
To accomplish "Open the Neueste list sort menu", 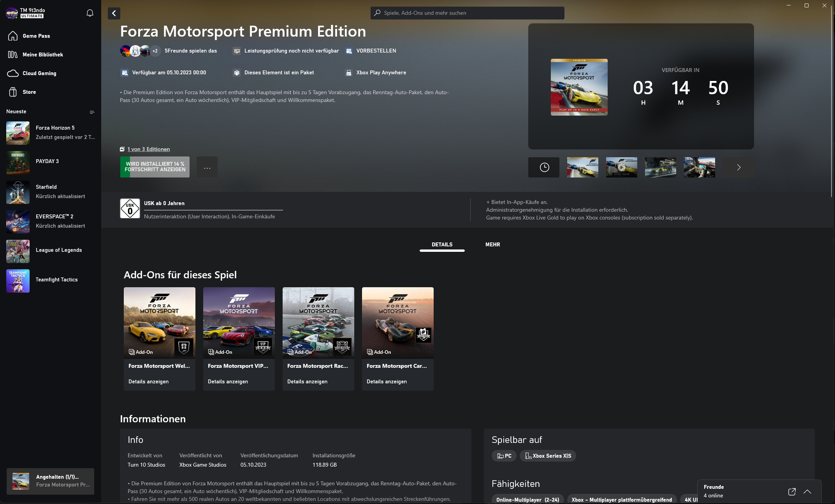I will pyautogui.click(x=92, y=112).
